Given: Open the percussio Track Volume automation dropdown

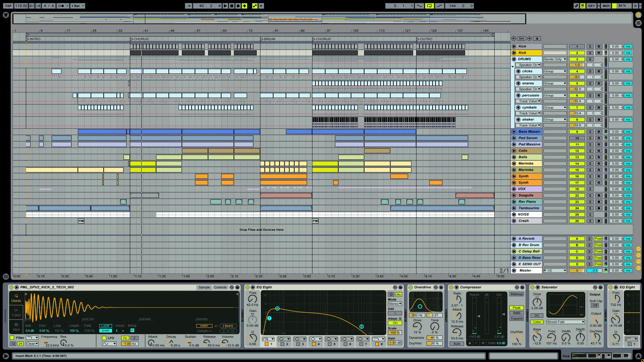Looking at the screenshot, I should (529, 101).
